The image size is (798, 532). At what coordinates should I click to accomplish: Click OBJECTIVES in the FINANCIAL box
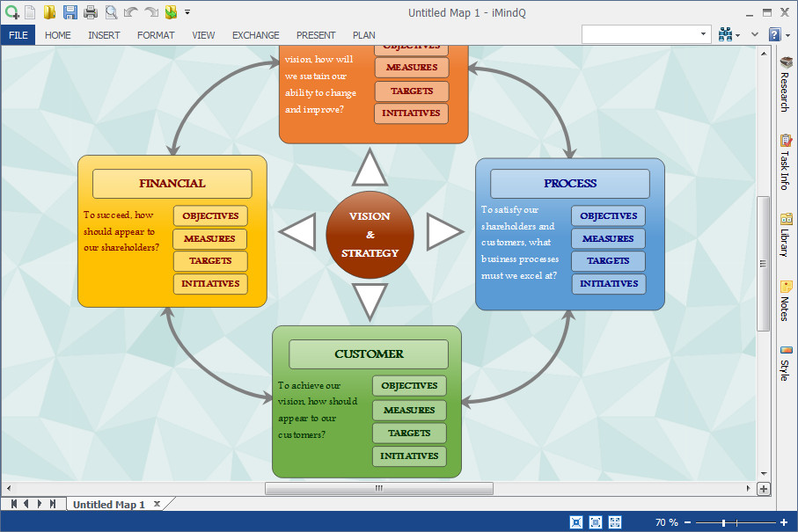210,215
